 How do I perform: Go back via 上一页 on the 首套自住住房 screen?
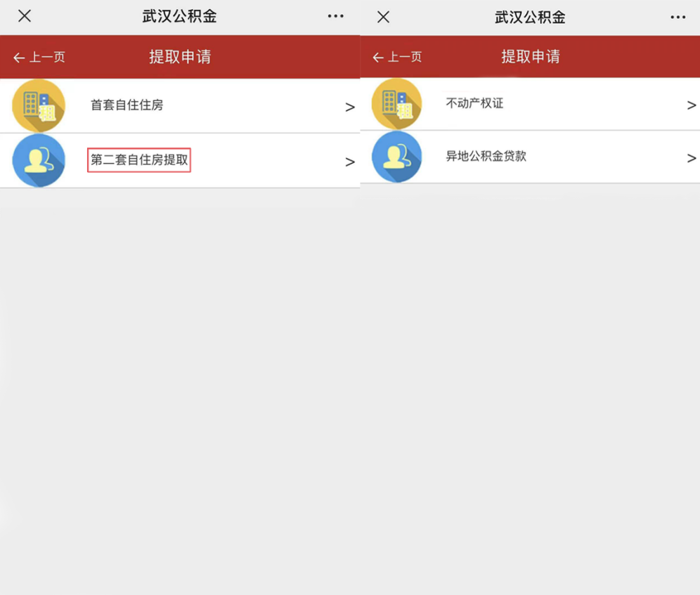(x=39, y=58)
